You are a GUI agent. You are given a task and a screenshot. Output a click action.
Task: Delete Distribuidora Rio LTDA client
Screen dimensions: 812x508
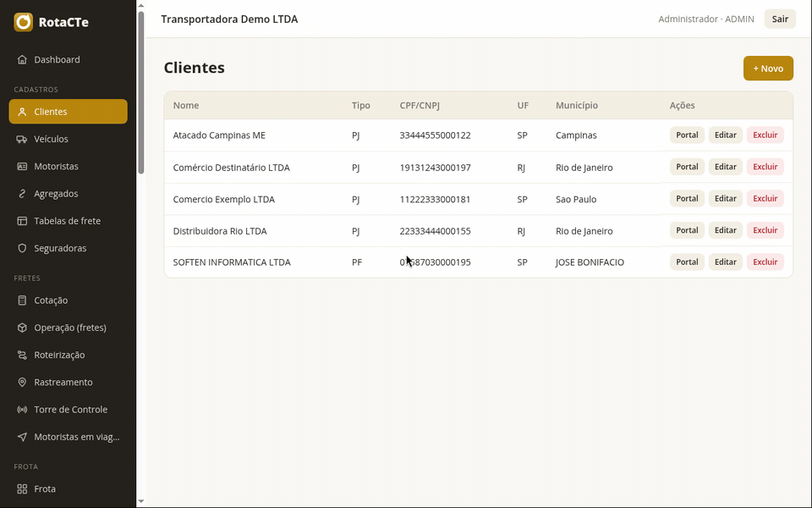point(765,230)
